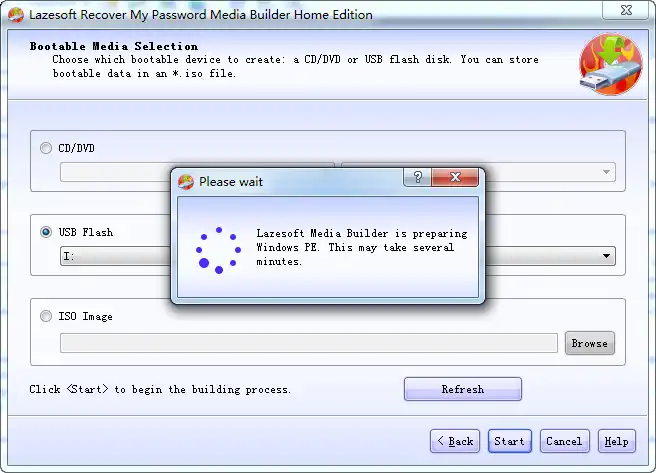The height and width of the screenshot is (473, 656).
Task: Select the USB Flash radio option
Action: click(x=46, y=232)
